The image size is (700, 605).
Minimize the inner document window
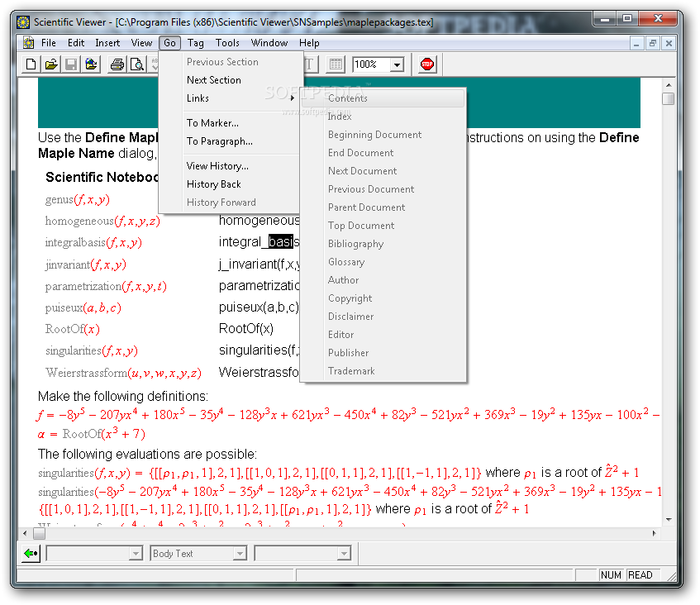[636, 43]
